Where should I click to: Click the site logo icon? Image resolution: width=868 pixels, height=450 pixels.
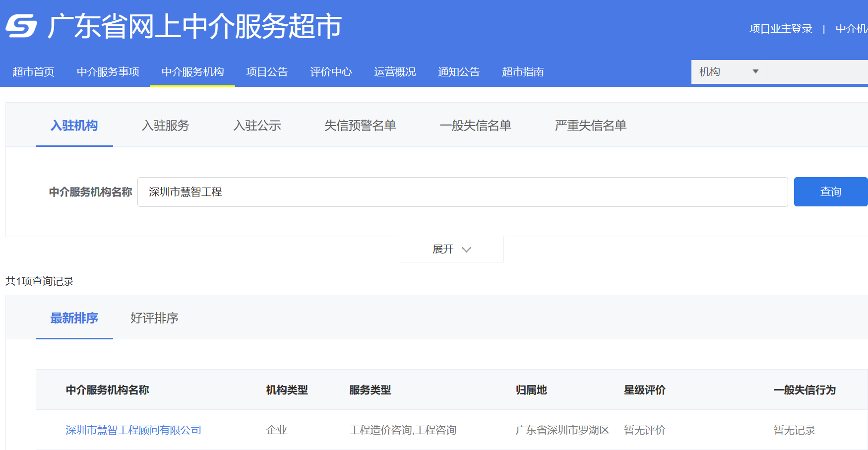pos(21,26)
